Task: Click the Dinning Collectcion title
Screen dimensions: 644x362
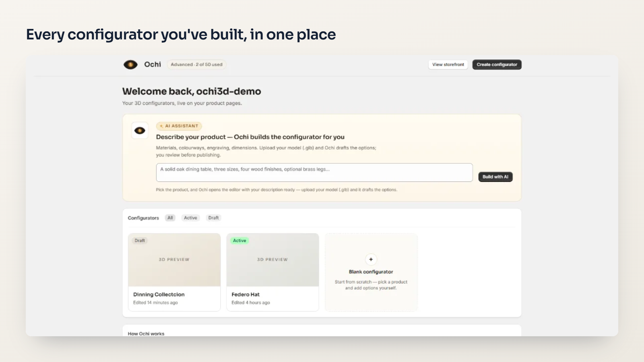Action: 159,294
